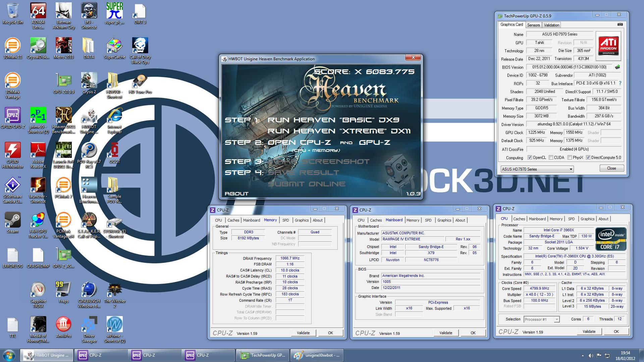Open prime95 Shortcut (2) icon

tap(38, 120)
